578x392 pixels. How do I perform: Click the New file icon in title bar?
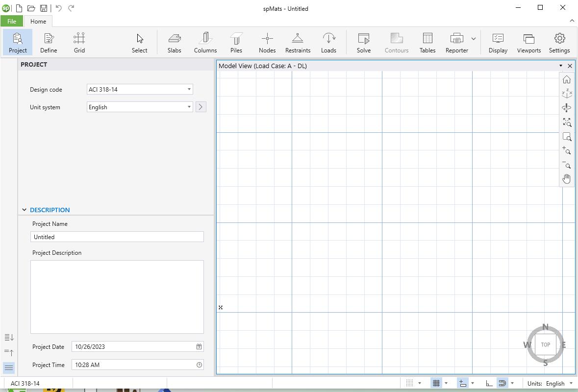click(19, 8)
